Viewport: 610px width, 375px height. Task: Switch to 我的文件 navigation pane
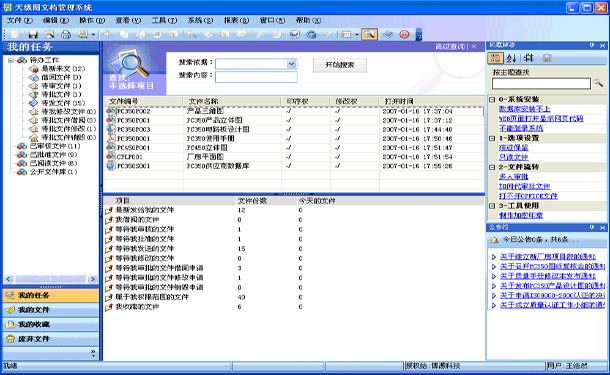click(51, 310)
